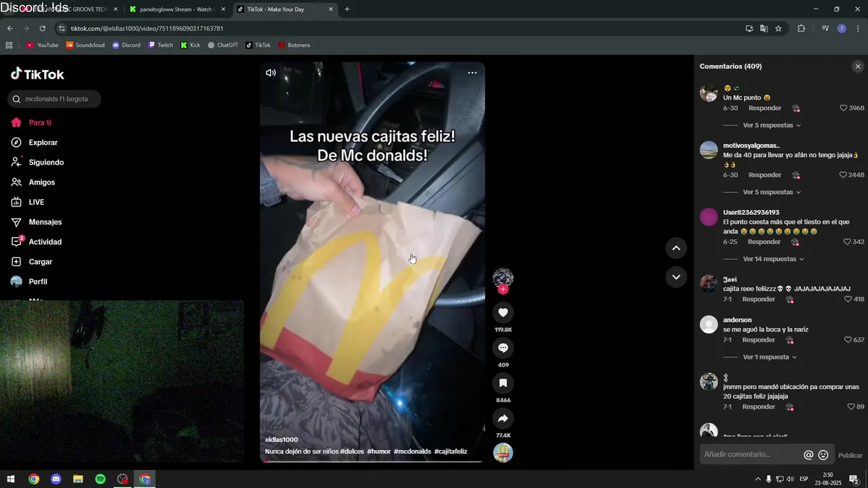
Task: Expand 'Ver 1 respuesta' under anderson
Action: 770,357
